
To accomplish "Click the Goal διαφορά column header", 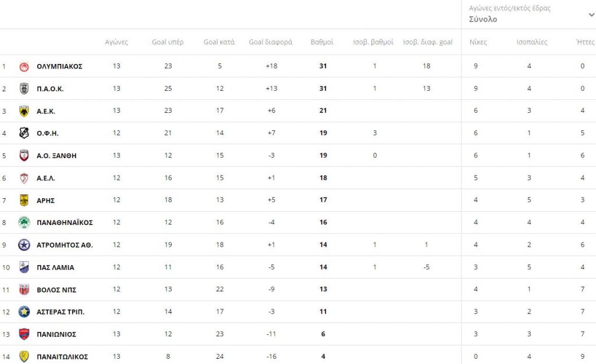I will tap(271, 42).
